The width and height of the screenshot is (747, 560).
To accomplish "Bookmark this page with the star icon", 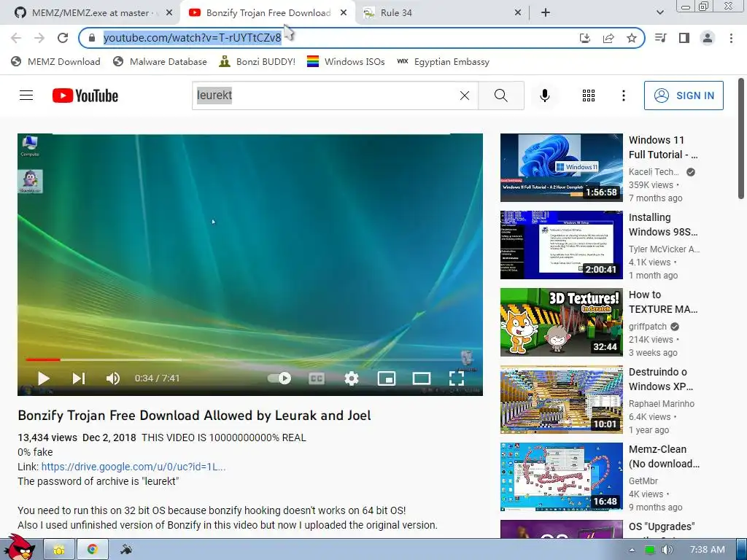I will click(632, 38).
